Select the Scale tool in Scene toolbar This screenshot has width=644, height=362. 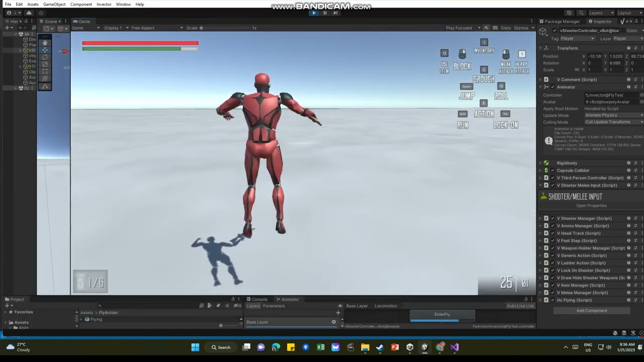45,64
